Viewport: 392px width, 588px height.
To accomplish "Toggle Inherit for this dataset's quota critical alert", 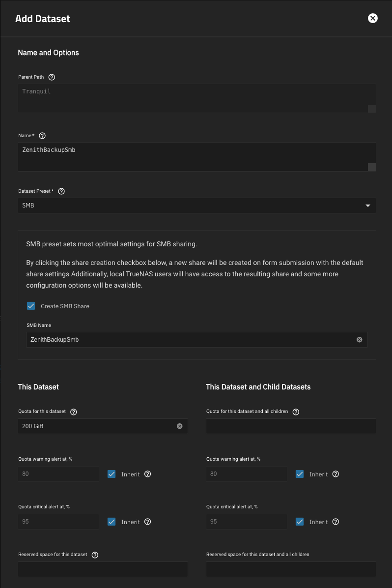I will pyautogui.click(x=112, y=522).
